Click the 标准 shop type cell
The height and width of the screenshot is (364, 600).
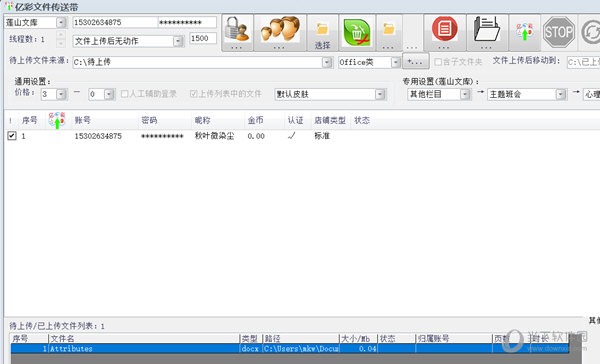coord(322,136)
